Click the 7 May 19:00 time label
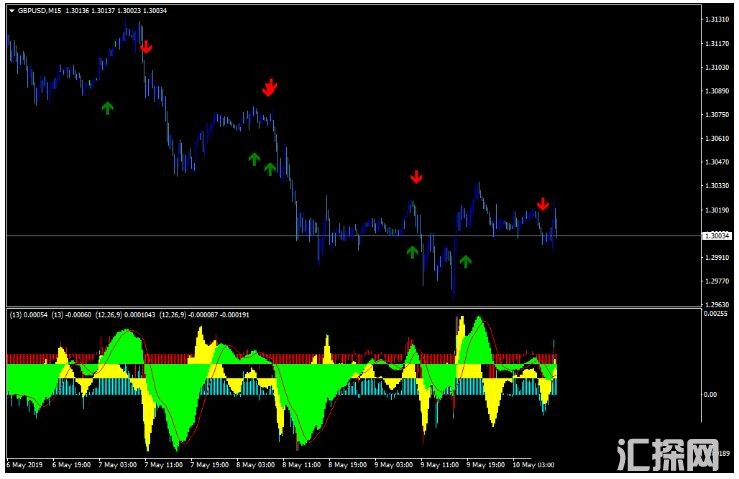The image size is (739, 479). tap(210, 465)
